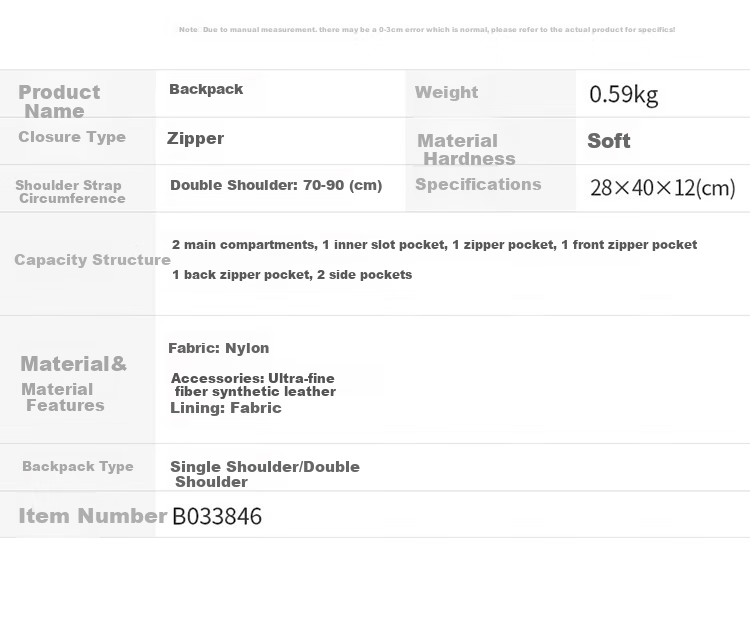Screen dimensions: 750x628
Task: Click the 'Closure Type' label
Action: (x=72, y=137)
